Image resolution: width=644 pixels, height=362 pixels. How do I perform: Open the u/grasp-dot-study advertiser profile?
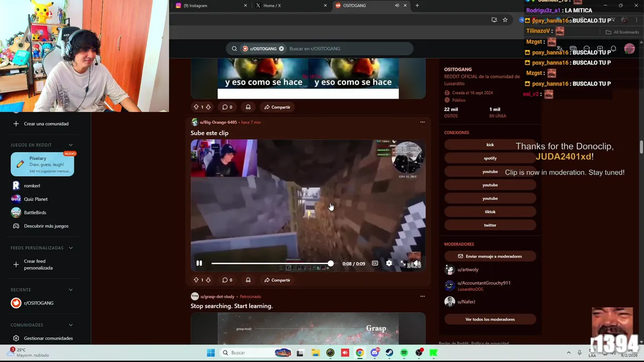click(217, 297)
